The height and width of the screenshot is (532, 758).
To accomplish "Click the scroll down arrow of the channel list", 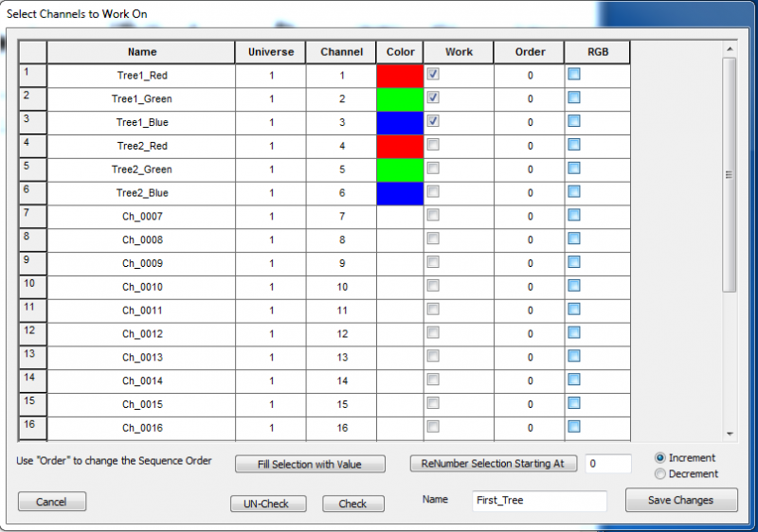I will pos(729,434).
